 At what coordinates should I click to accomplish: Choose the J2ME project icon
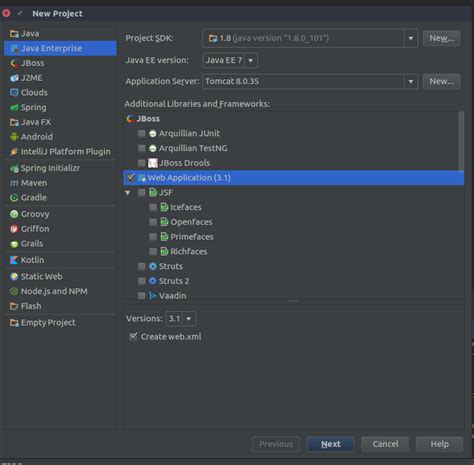pos(14,78)
